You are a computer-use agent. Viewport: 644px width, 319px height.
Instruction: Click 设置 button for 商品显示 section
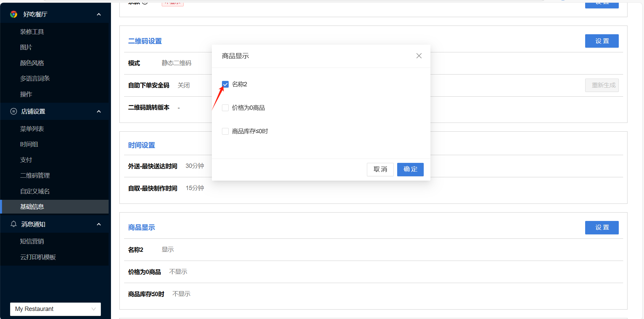tap(602, 228)
